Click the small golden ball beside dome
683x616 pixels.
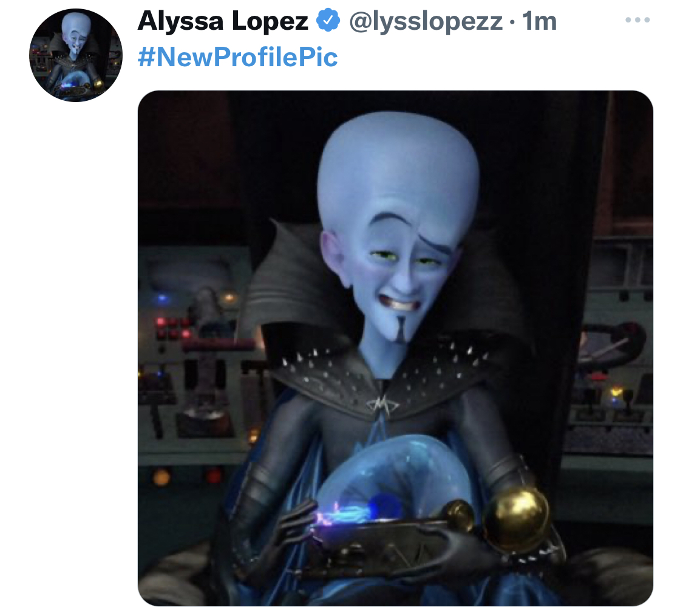pos(458,515)
